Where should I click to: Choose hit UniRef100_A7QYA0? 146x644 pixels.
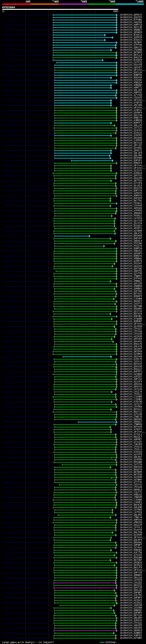click(131, 80)
